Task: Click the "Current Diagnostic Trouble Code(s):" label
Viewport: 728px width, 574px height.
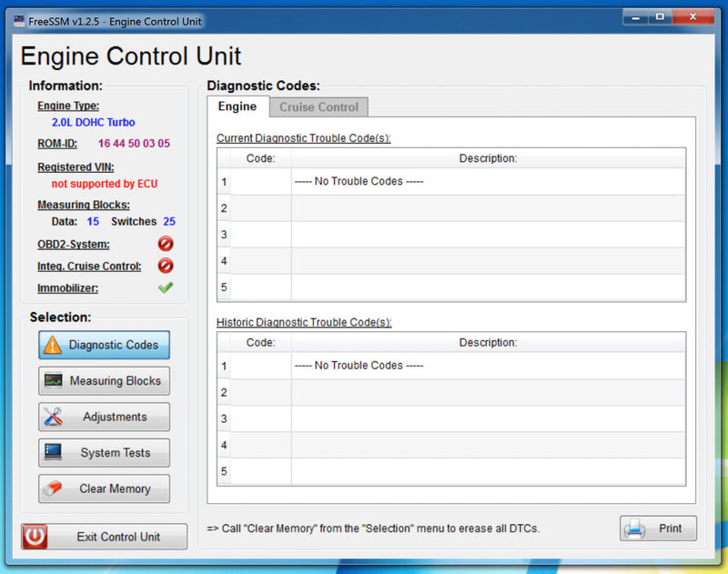Action: 304,138
